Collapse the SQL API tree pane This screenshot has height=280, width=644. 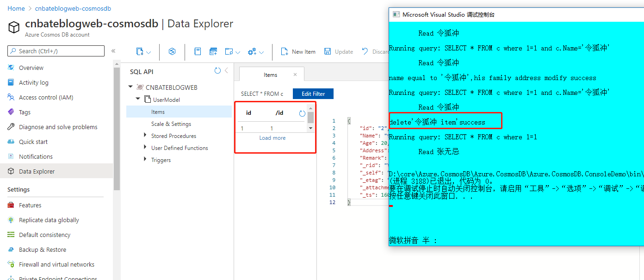(226, 71)
